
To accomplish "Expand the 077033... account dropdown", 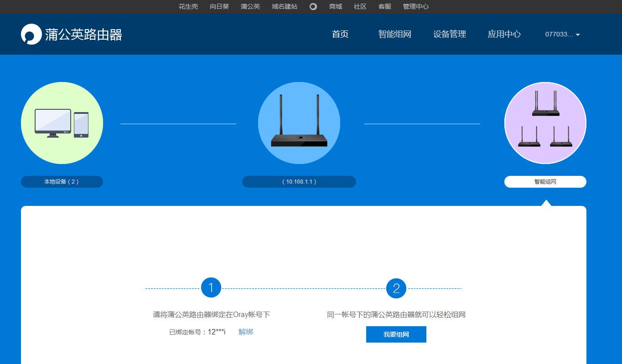I will click(x=563, y=34).
